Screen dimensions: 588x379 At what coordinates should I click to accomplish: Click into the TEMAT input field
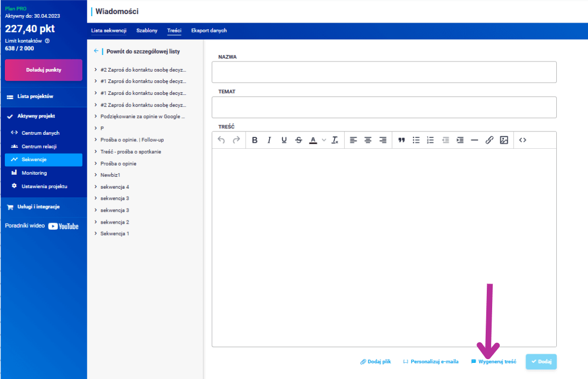tap(384, 107)
